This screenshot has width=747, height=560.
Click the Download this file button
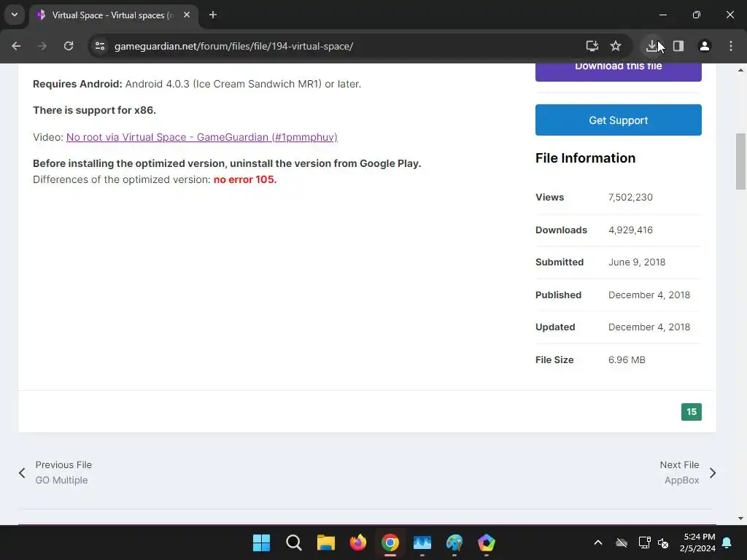619,72
